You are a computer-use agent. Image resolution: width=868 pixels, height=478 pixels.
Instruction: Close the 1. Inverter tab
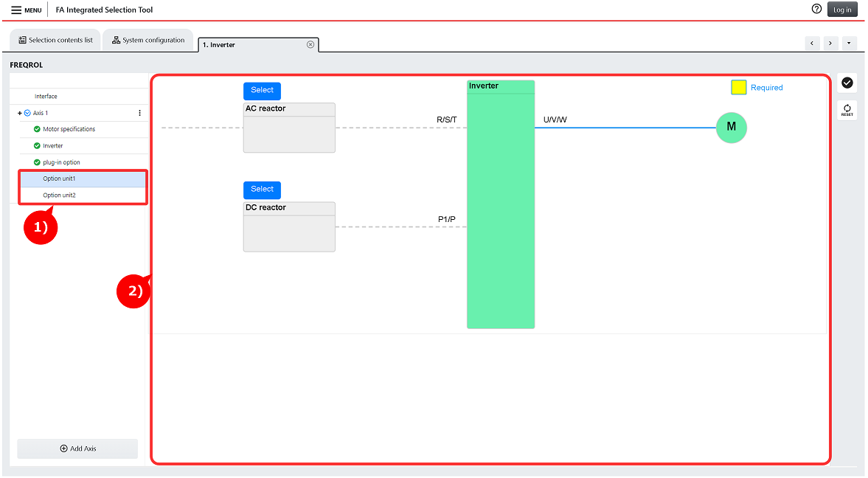pos(310,44)
